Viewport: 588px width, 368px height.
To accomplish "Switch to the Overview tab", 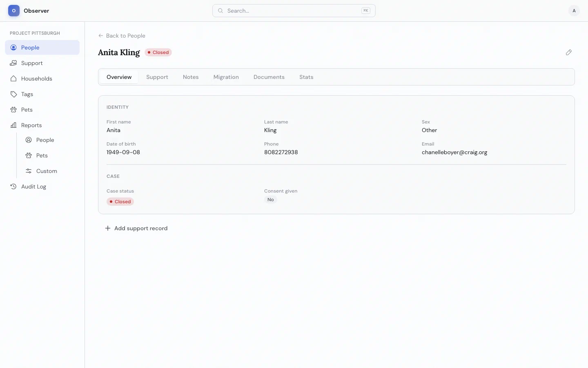I will point(119,77).
